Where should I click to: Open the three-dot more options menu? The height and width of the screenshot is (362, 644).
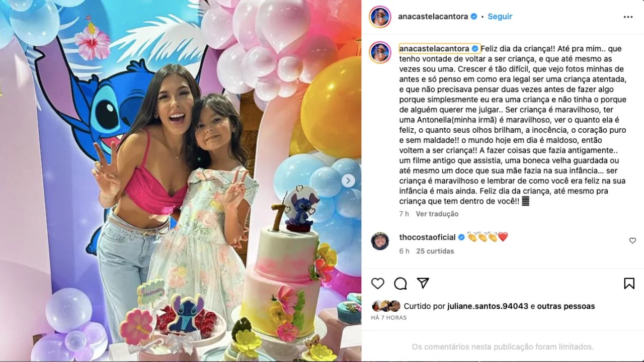[x=628, y=17]
